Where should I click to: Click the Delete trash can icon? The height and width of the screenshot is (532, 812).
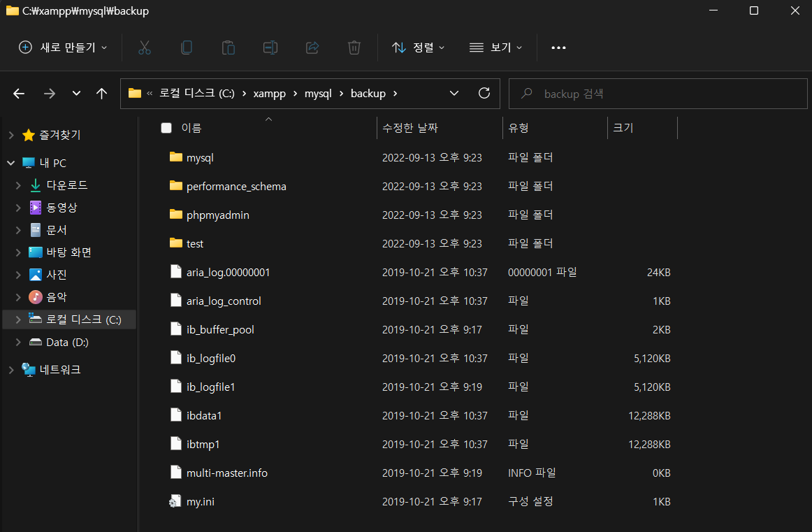coord(354,48)
